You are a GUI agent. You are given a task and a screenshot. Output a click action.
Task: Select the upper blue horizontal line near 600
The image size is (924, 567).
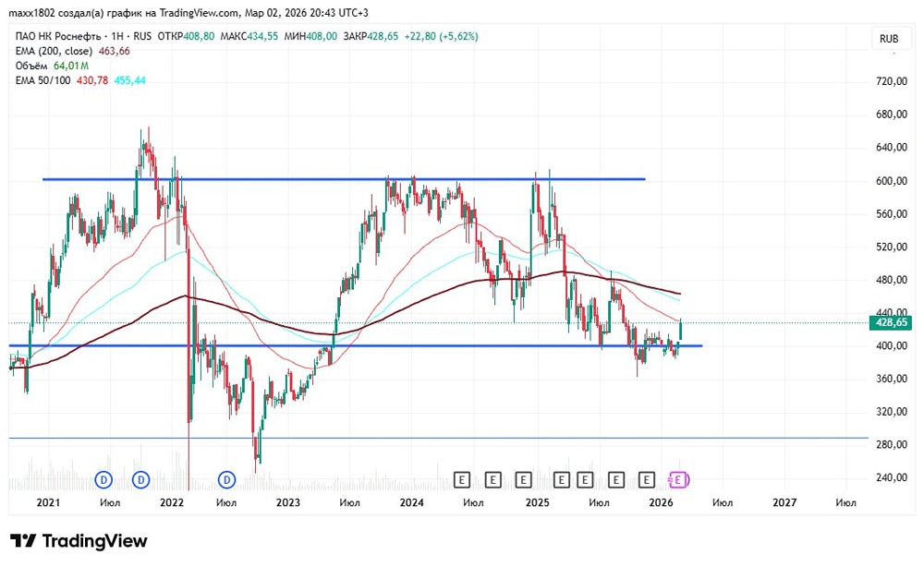[x=344, y=179]
